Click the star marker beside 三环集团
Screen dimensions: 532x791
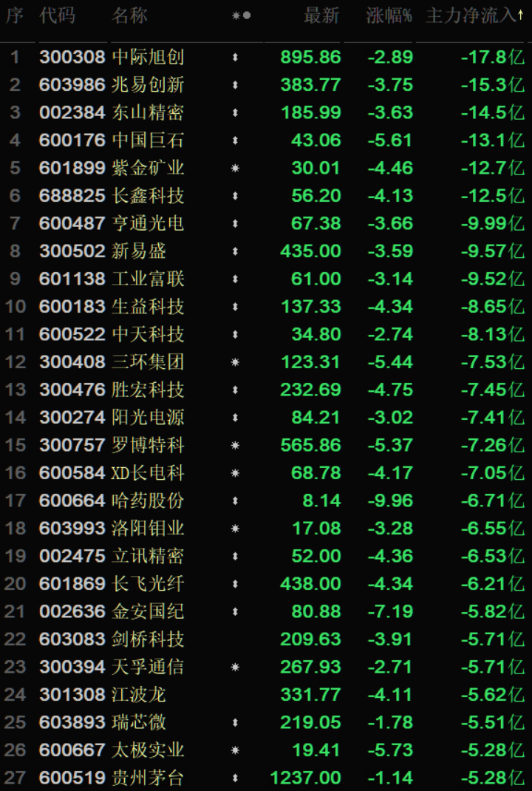[x=235, y=362]
